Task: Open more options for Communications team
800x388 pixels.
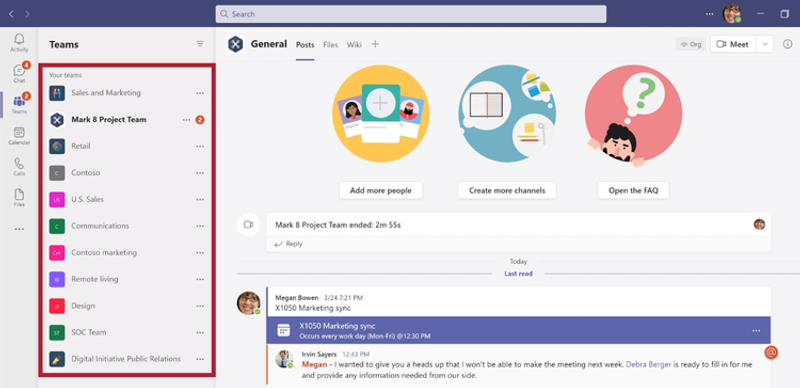Action: (x=200, y=226)
